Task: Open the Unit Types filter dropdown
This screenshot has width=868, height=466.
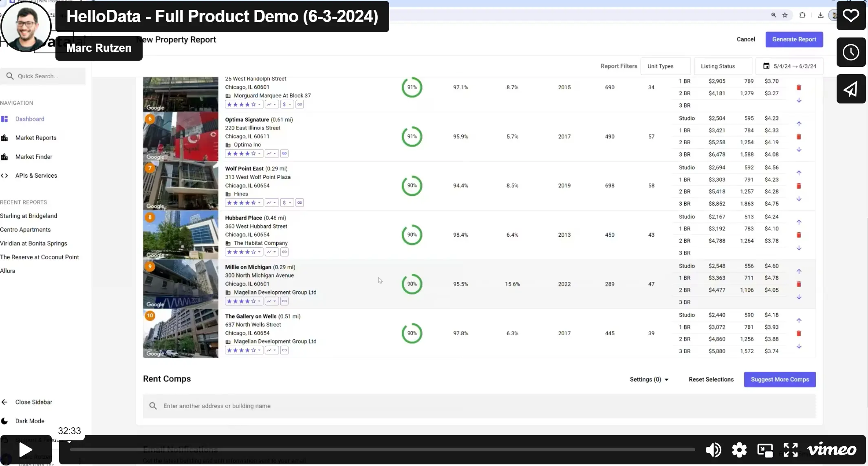Action: (x=665, y=66)
